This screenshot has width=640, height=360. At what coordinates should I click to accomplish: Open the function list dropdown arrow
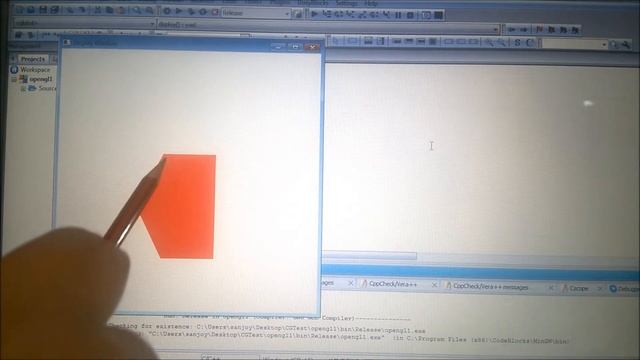coord(496,29)
